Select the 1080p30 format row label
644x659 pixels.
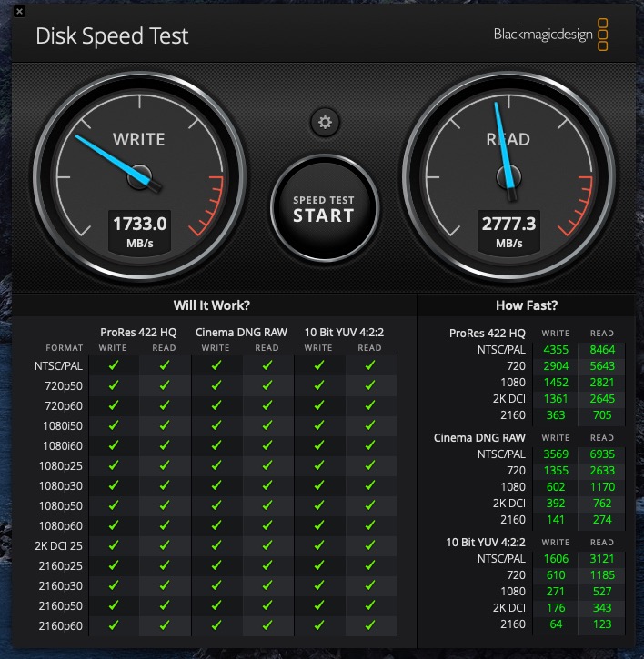pyautogui.click(x=61, y=486)
